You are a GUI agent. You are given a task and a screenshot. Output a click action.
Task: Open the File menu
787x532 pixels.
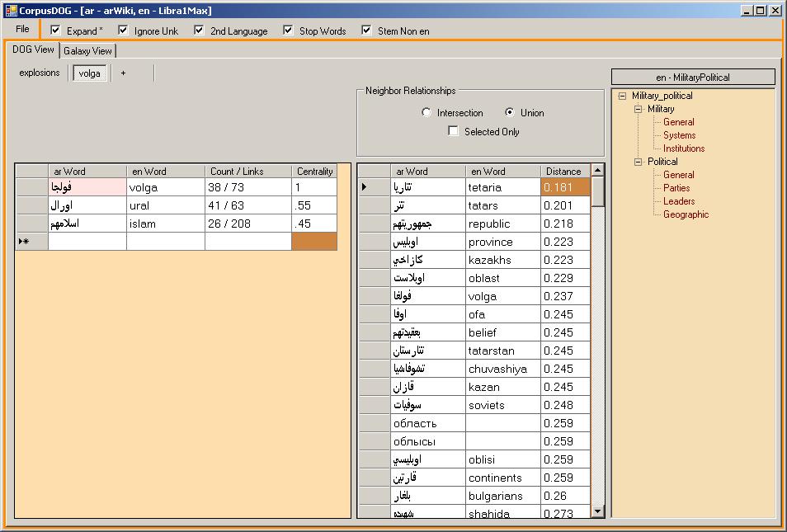click(22, 30)
